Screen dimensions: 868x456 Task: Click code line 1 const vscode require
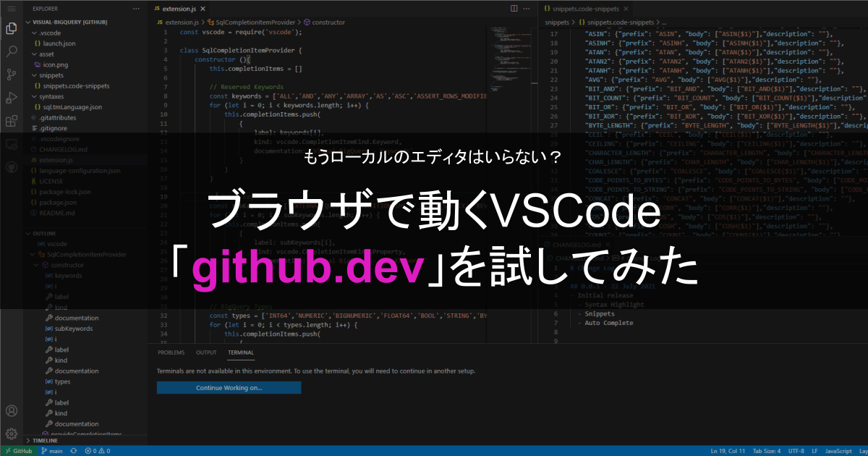pos(240,33)
